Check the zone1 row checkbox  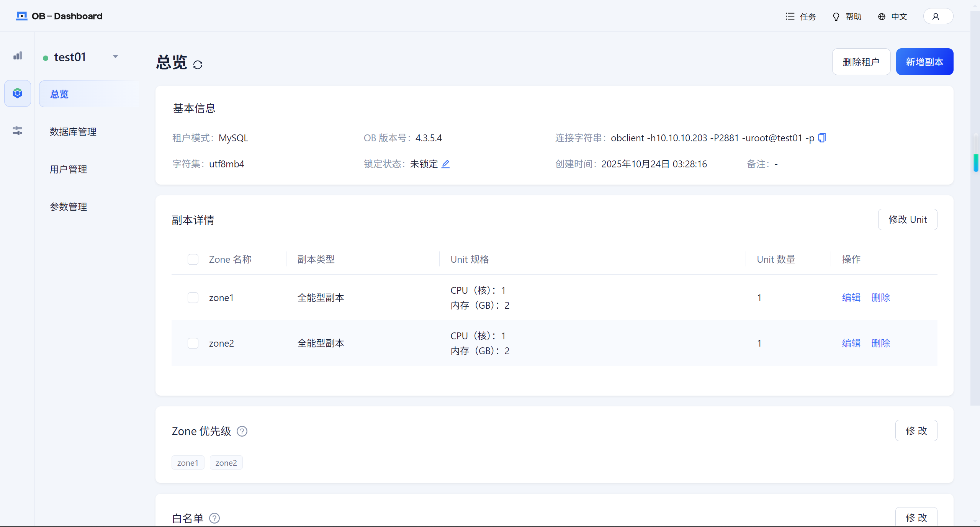pyautogui.click(x=193, y=298)
